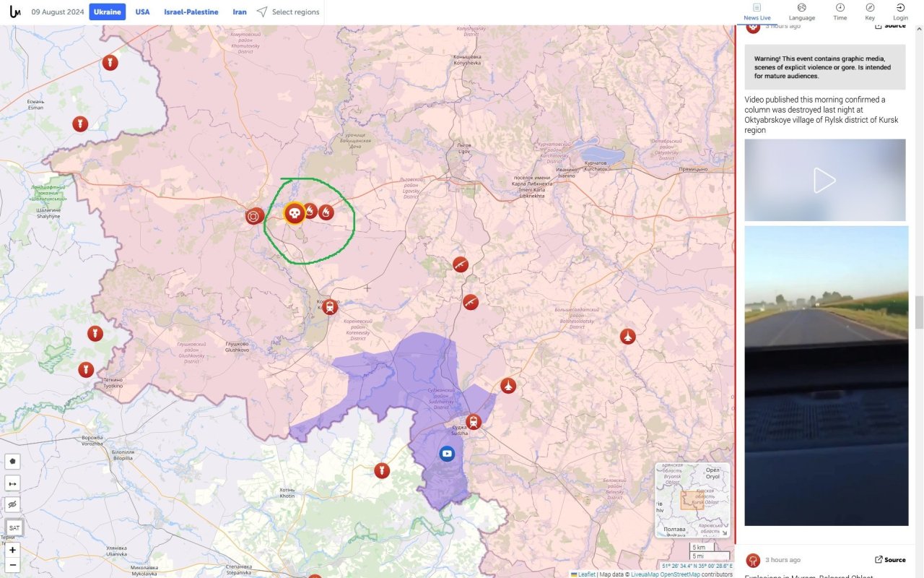This screenshot has width=924, height=578.
Task: Click the news feed scrollbar thumb
Action: pyautogui.click(x=919, y=312)
